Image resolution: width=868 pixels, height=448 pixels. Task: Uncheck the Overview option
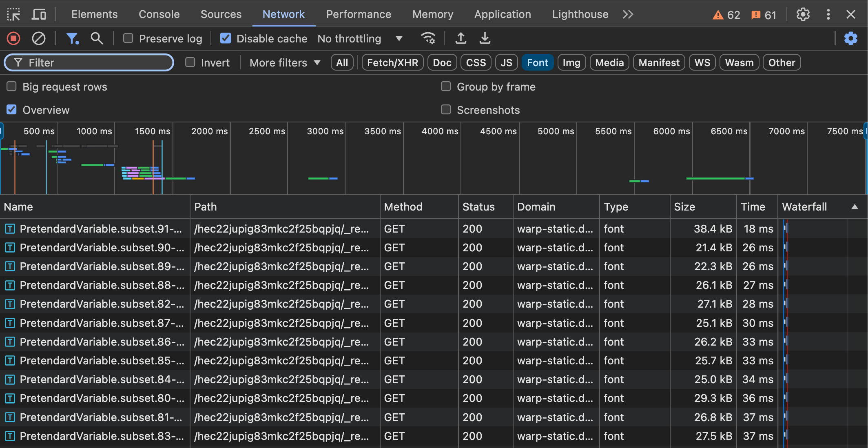click(x=11, y=110)
